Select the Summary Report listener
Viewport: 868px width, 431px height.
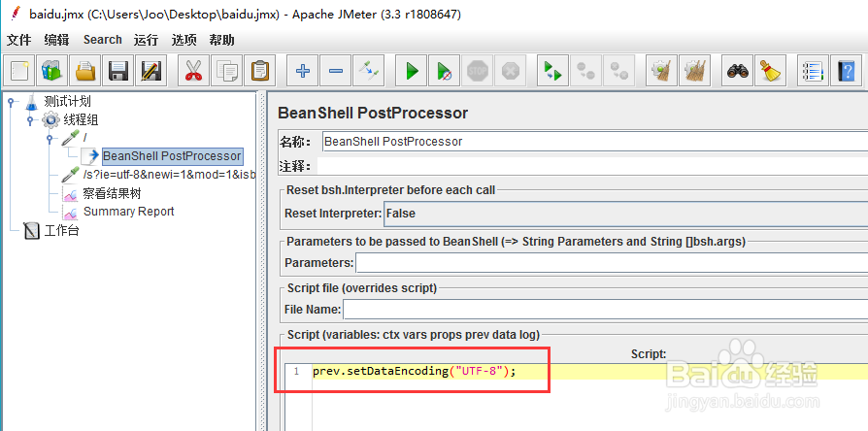[128, 212]
